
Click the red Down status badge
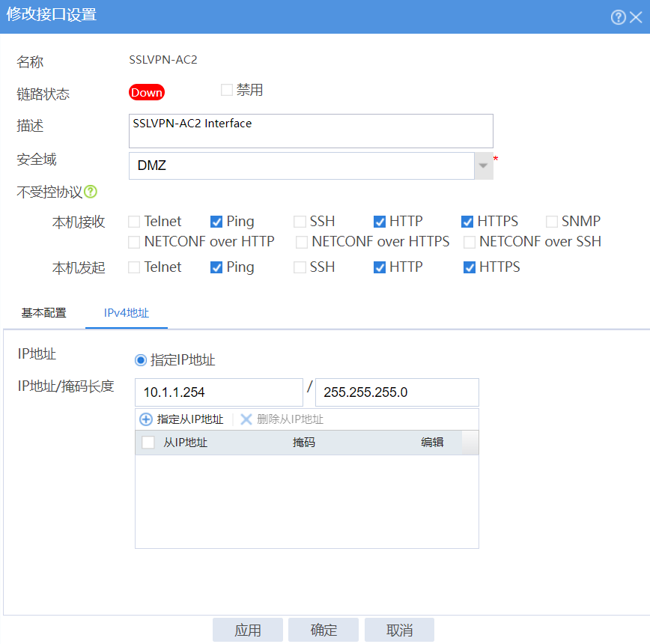pos(147,92)
